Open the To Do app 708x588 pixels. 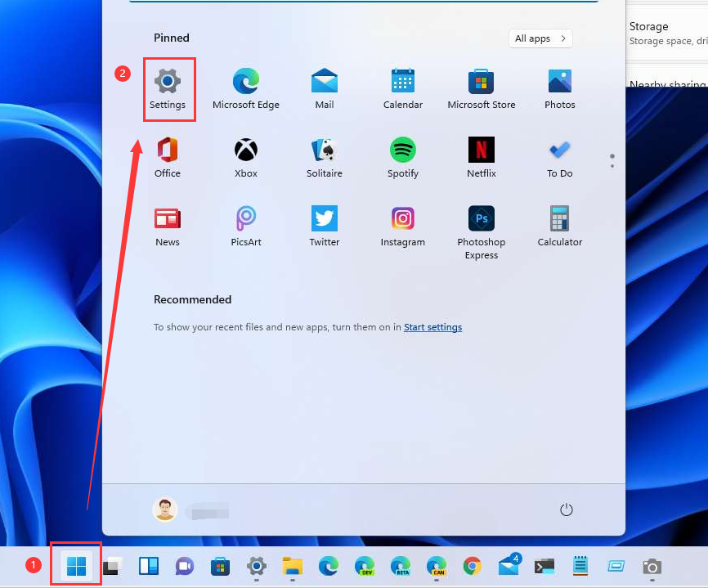(559, 158)
